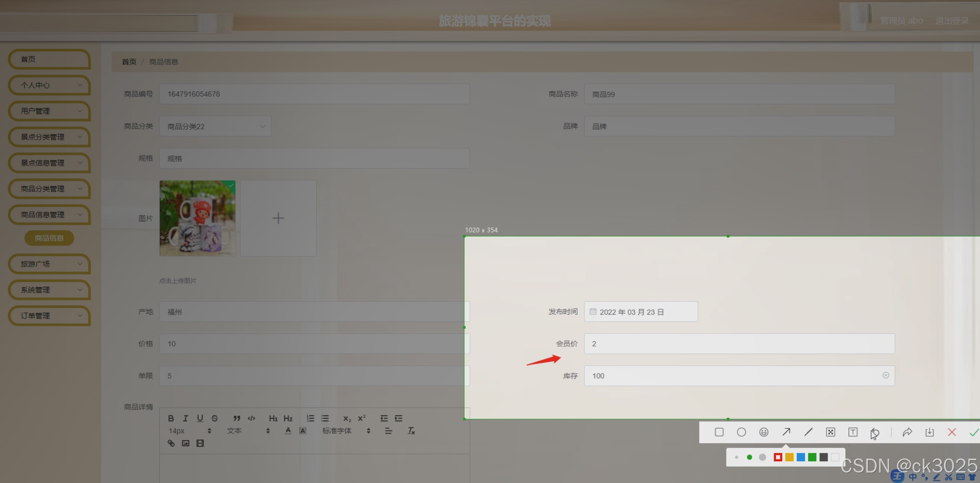This screenshot has width=980, height=483.
Task: Save the screenshot with download icon
Action: [x=929, y=432]
